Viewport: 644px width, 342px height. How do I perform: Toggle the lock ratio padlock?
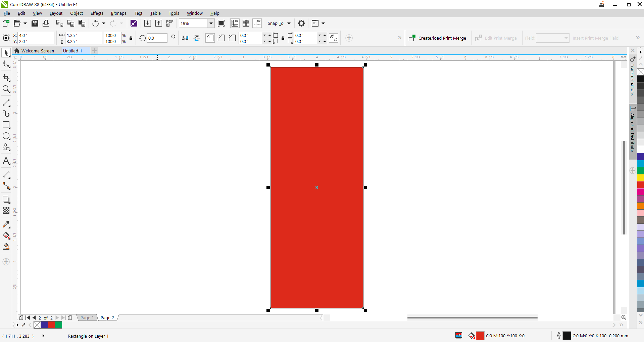pyautogui.click(x=131, y=38)
